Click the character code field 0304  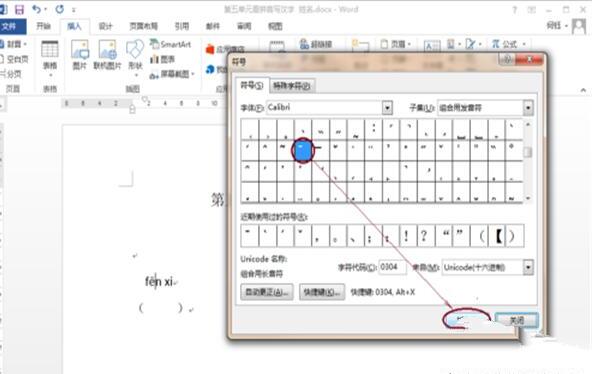tap(393, 267)
